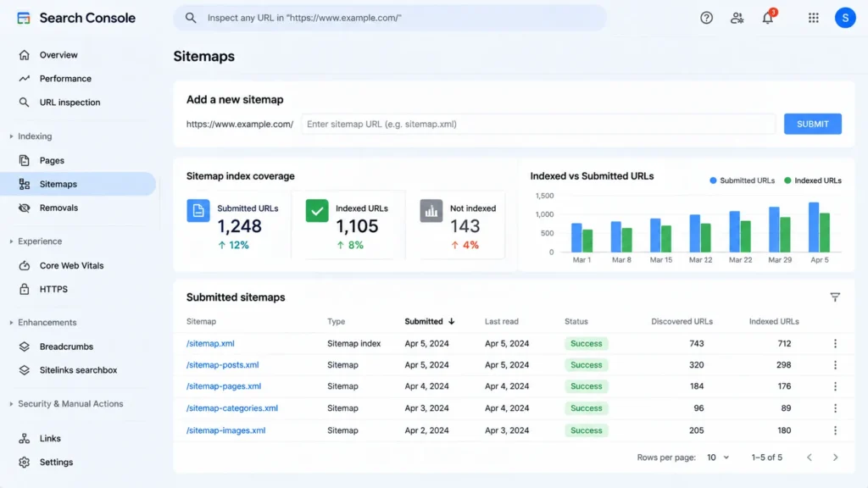Open the Removals page

pyautogui.click(x=58, y=208)
